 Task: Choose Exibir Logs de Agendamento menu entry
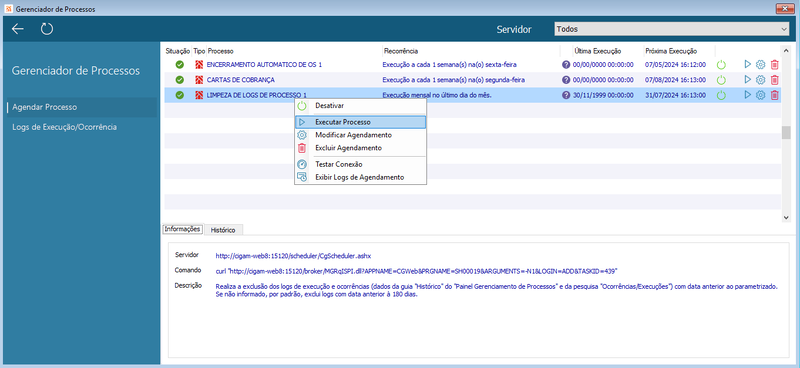coord(360,177)
